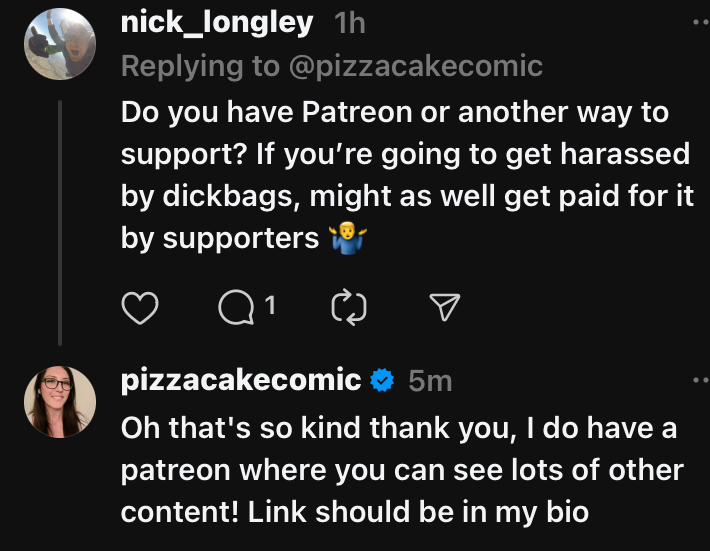710x551 pixels.
Task: Click the 5m timestamp on pizzacakecomic's reply
Action: pyautogui.click(x=430, y=381)
